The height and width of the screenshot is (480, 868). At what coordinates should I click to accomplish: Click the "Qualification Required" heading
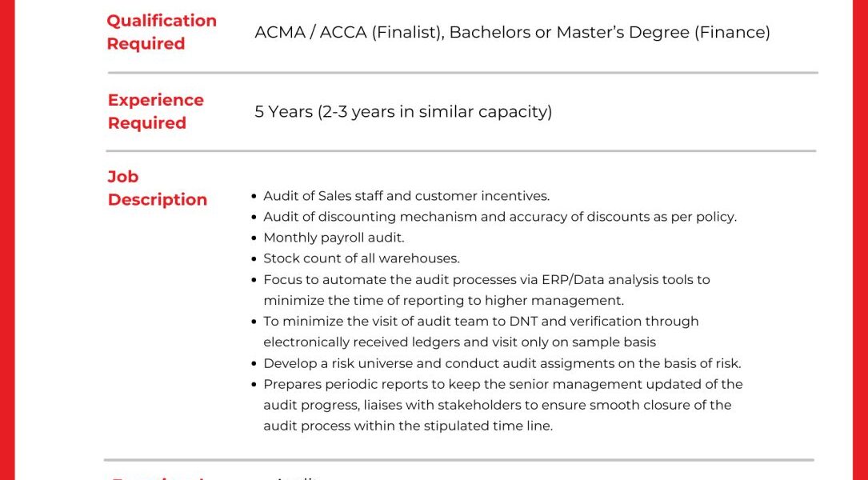pyautogui.click(x=161, y=32)
